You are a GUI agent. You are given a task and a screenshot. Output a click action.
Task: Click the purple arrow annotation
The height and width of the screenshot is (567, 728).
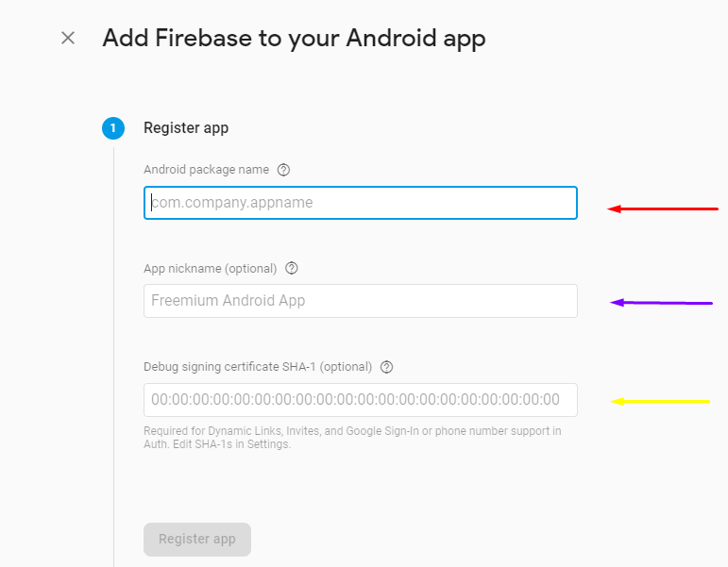pos(661,303)
